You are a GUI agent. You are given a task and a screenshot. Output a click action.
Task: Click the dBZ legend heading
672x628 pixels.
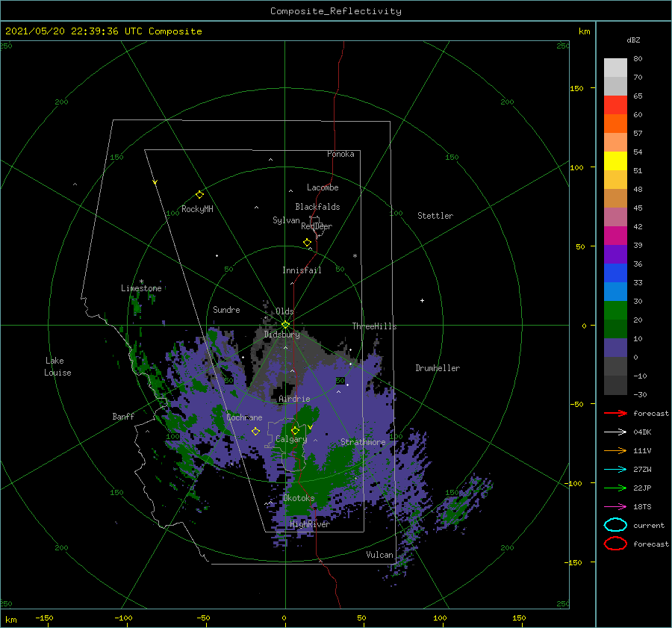[x=633, y=40]
